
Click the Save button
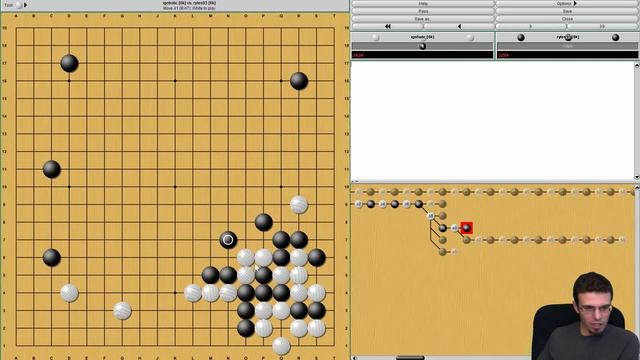pos(567,11)
